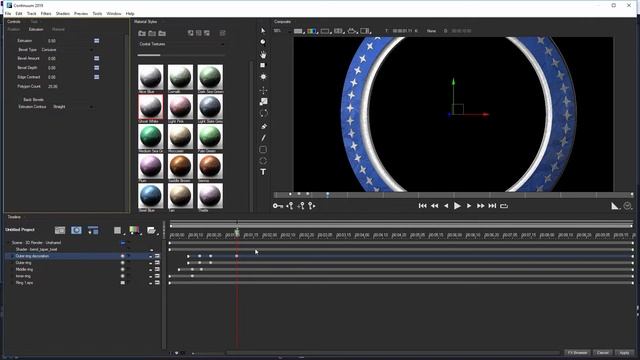Open the Filters menu

coord(46,13)
